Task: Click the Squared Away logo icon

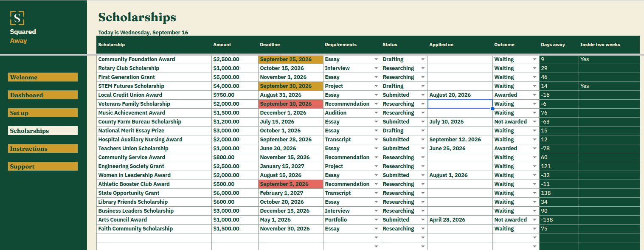Action: (x=17, y=18)
